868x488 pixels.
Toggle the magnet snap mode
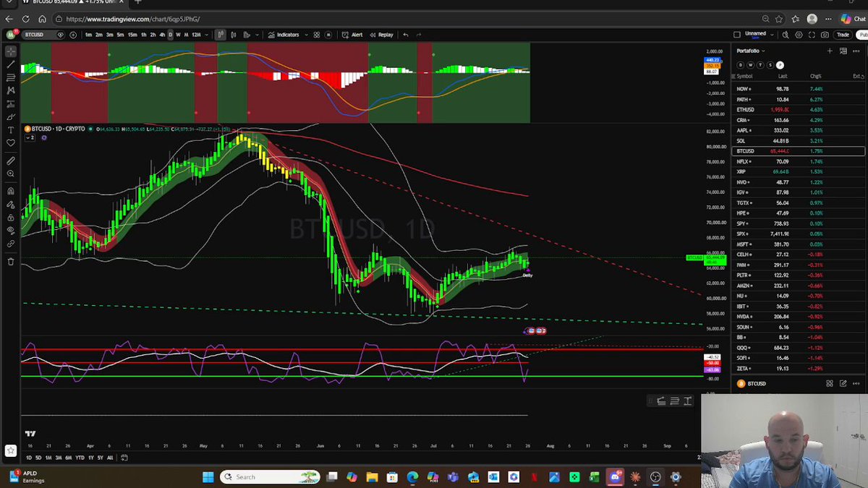pyautogui.click(x=11, y=191)
